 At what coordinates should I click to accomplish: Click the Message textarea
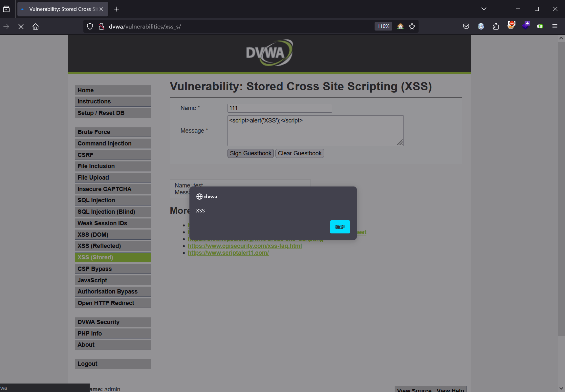(x=315, y=131)
